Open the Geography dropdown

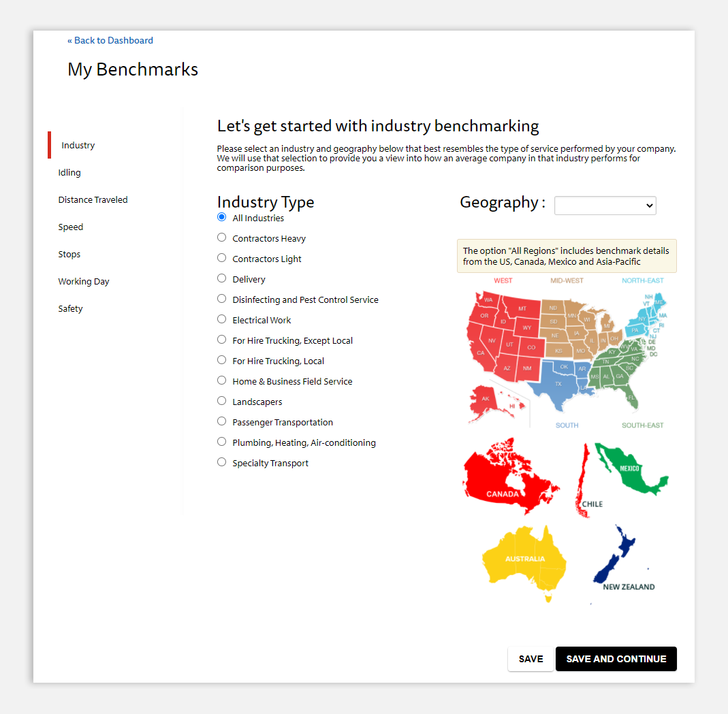[x=605, y=206]
